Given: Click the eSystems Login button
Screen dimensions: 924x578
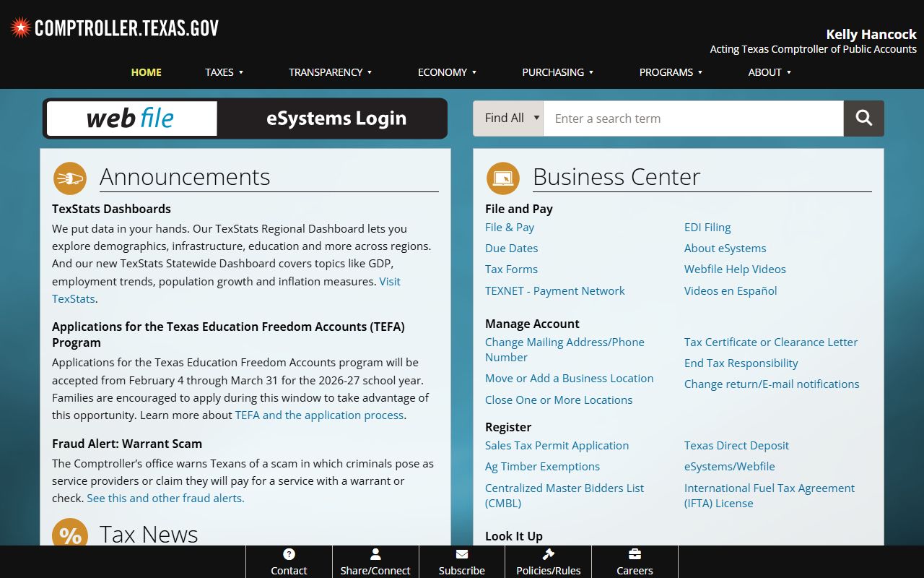Looking at the screenshot, I should pyautogui.click(x=336, y=118).
